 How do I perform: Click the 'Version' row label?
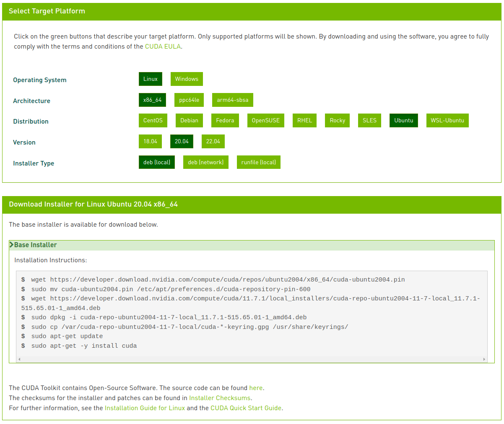(x=24, y=142)
